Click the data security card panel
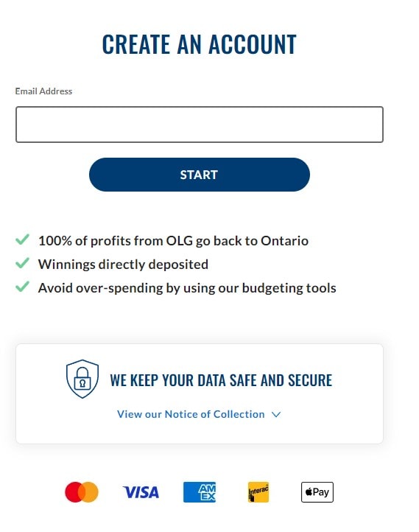The height and width of the screenshot is (532, 419). click(200, 393)
